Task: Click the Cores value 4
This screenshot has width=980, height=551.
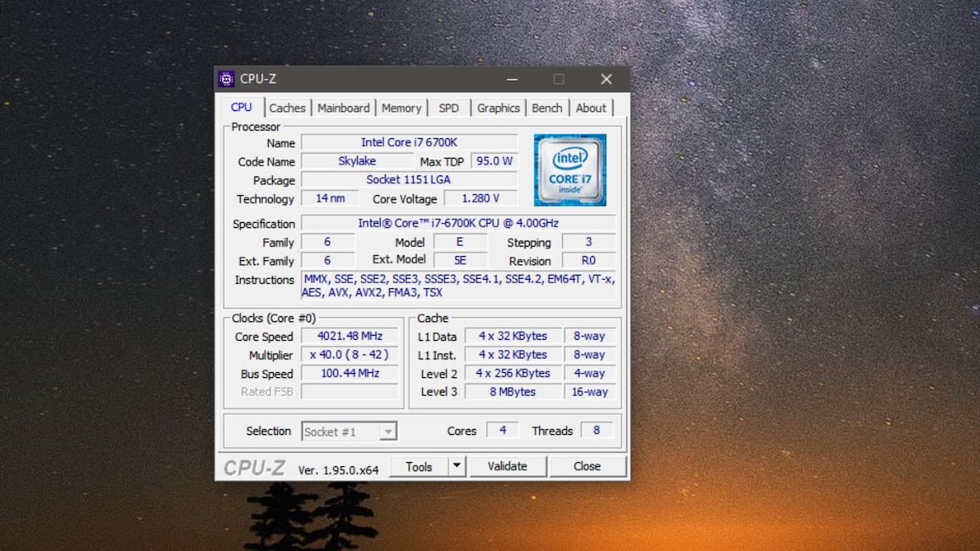Action: [503, 431]
